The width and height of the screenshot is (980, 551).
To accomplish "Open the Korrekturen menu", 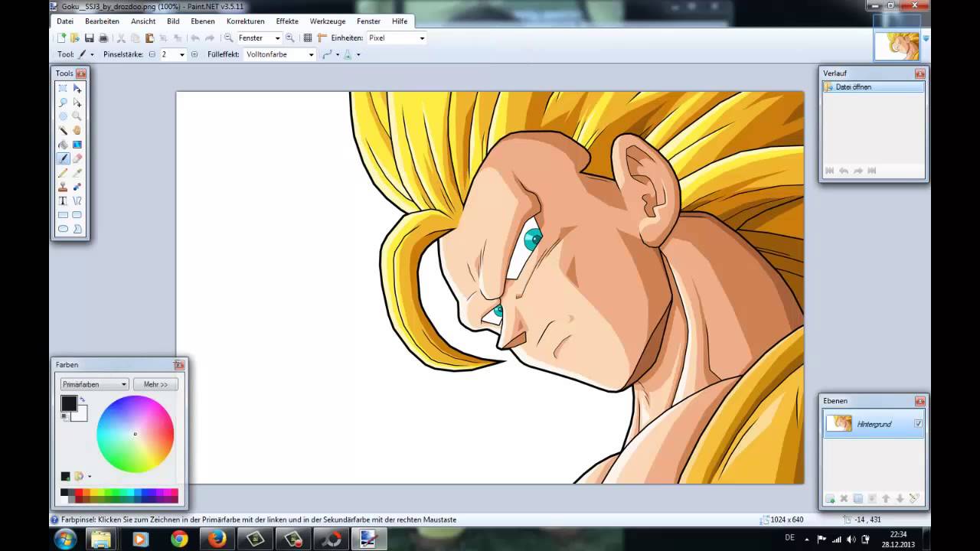I will point(246,21).
